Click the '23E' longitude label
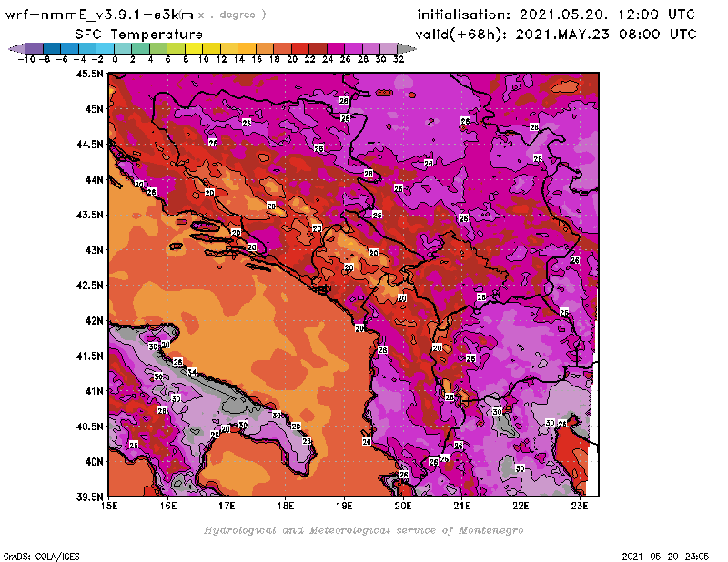 pos(580,506)
